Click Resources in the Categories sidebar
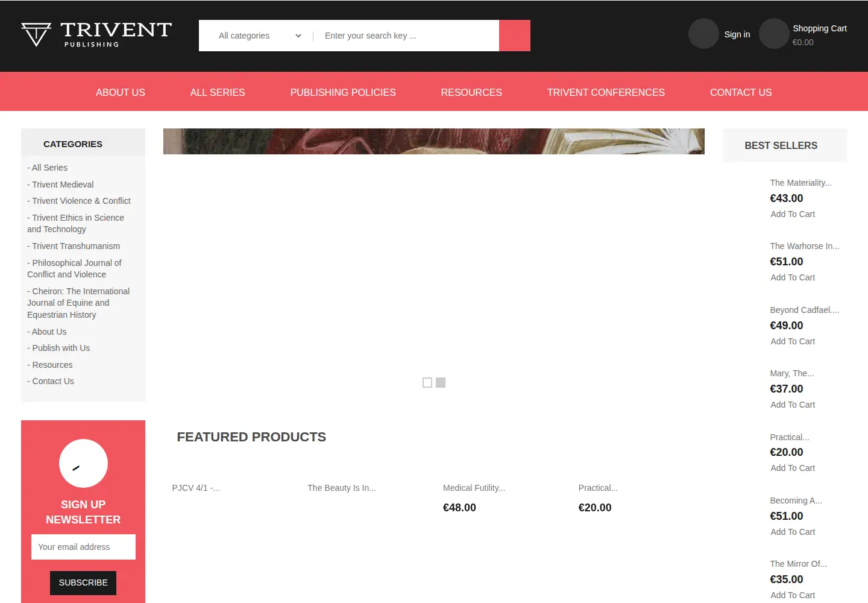 click(x=50, y=365)
